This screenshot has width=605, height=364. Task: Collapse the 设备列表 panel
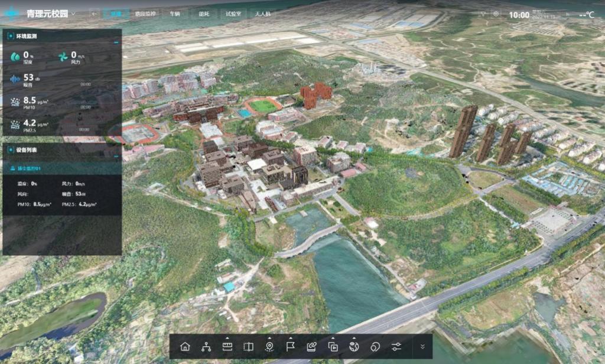click(116, 156)
